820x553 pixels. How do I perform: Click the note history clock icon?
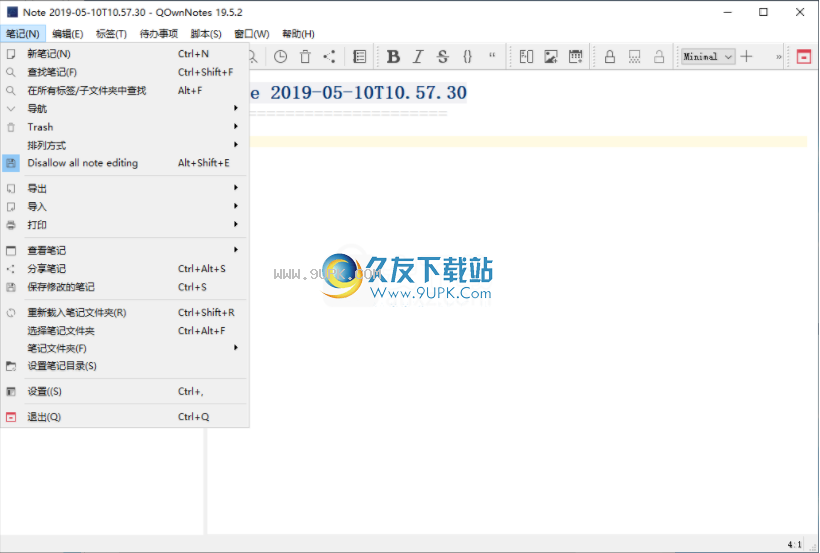coord(280,57)
